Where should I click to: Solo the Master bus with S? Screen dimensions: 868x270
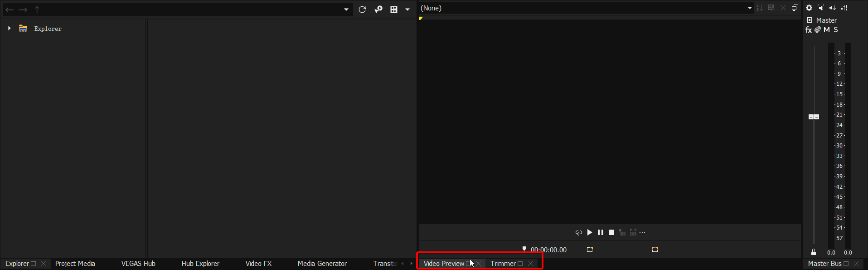(x=836, y=30)
